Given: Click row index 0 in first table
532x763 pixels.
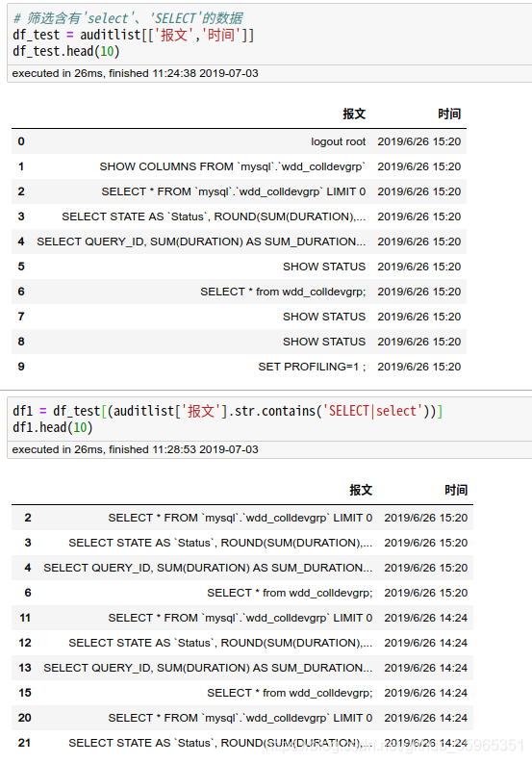Looking at the screenshot, I should click(x=21, y=141).
